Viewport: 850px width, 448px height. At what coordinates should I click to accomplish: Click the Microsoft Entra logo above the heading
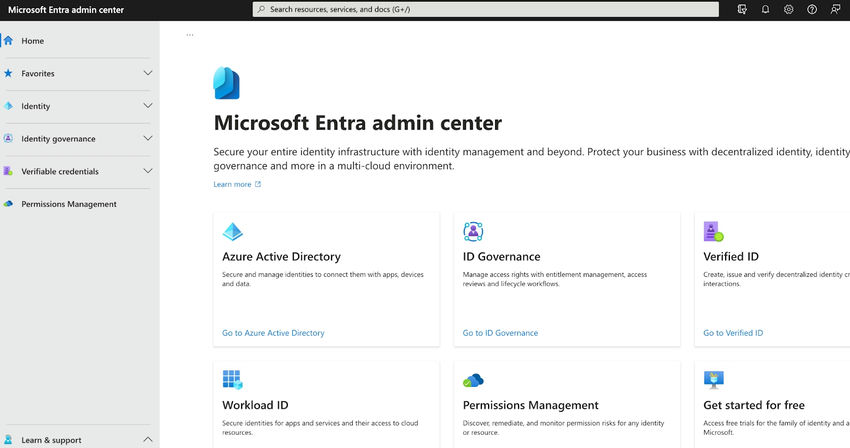coord(226,83)
